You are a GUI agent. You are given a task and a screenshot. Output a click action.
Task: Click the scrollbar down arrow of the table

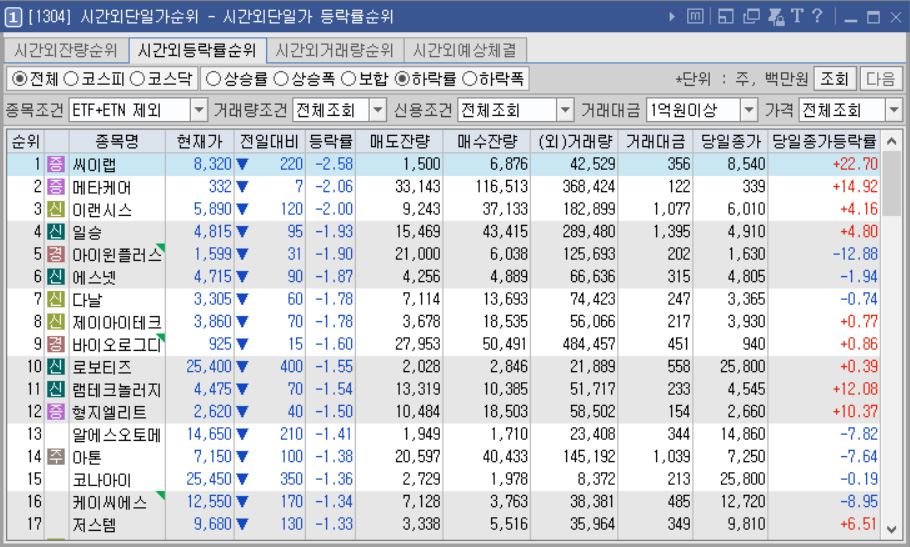[892, 528]
